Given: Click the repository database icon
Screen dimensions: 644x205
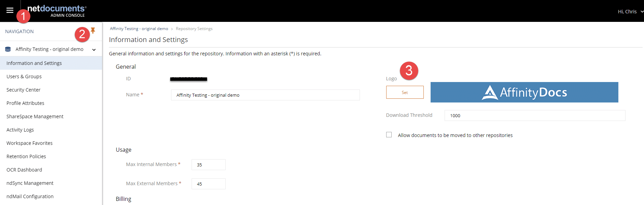Looking at the screenshot, I should pyautogui.click(x=8, y=49).
